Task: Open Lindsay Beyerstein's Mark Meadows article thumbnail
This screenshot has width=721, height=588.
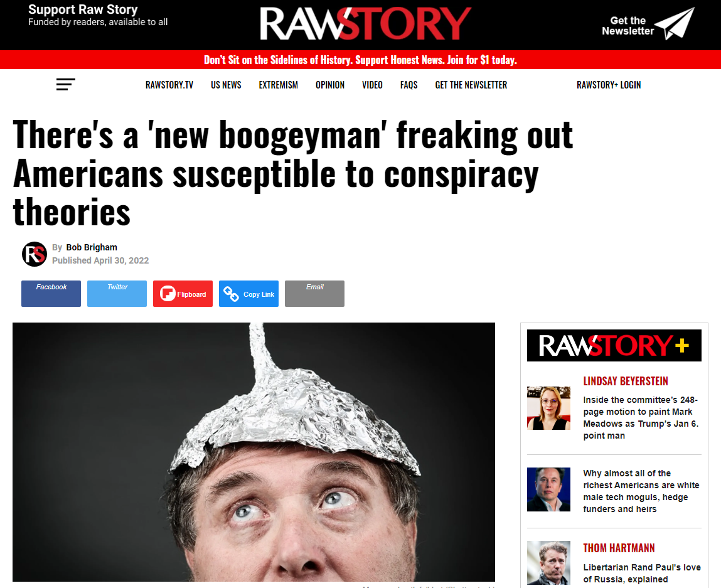Action: (x=548, y=409)
